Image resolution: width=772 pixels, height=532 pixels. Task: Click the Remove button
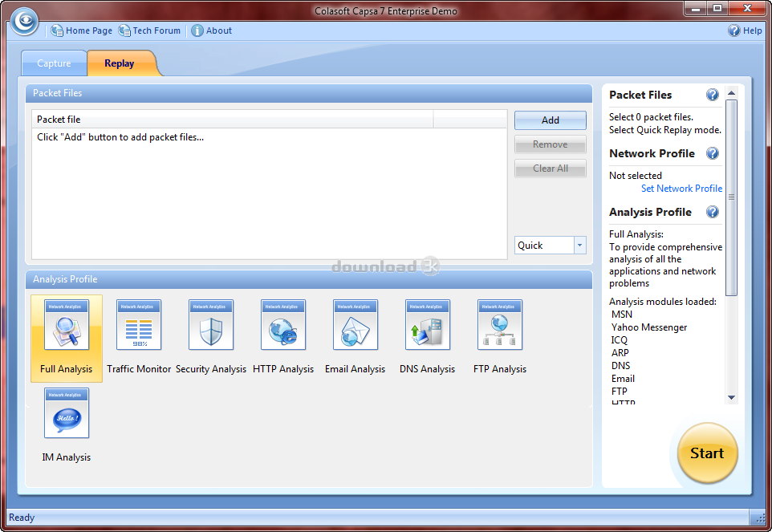[x=551, y=144]
